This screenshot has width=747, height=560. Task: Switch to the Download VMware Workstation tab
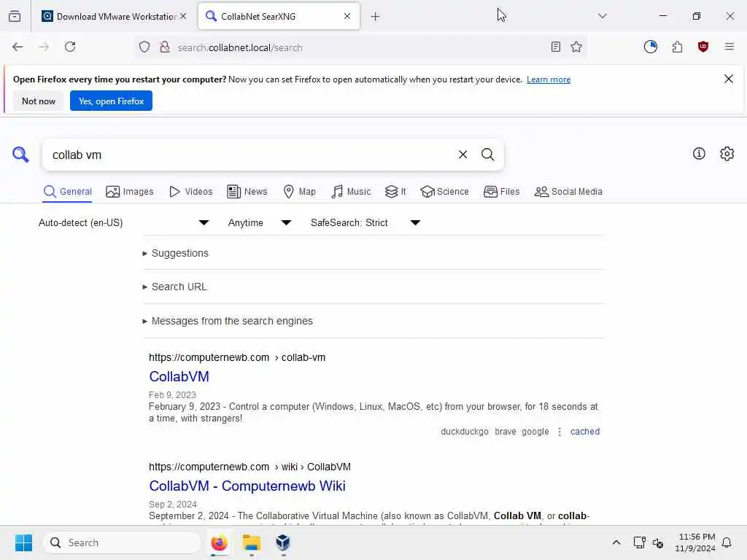point(113,16)
